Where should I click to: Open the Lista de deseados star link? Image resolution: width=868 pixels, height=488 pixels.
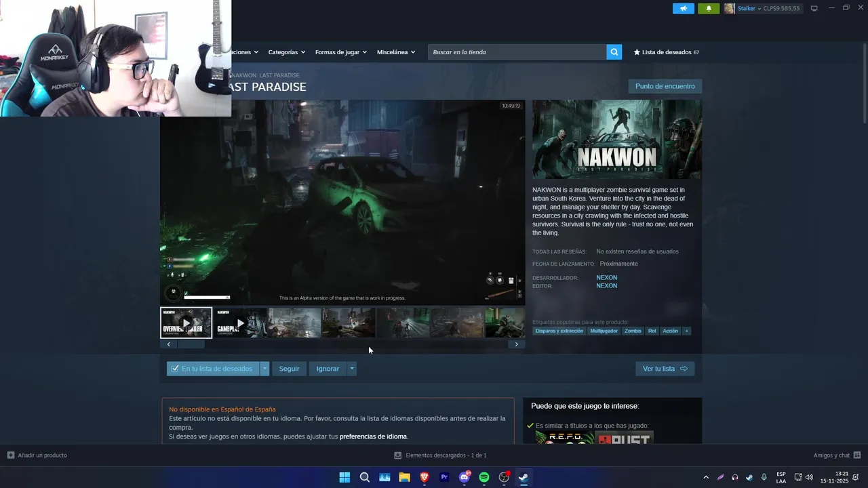click(666, 52)
